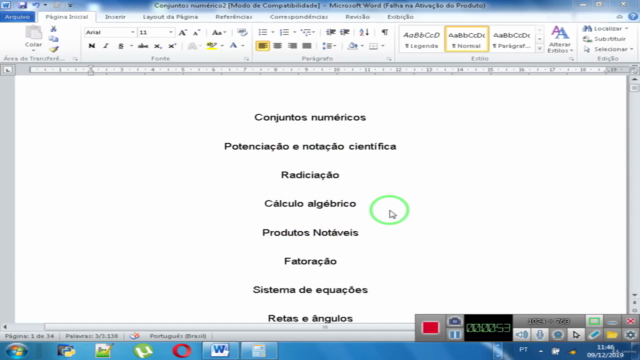Click the copy icon in the clipboard group
Screen dimensions: 640x360
point(53,39)
